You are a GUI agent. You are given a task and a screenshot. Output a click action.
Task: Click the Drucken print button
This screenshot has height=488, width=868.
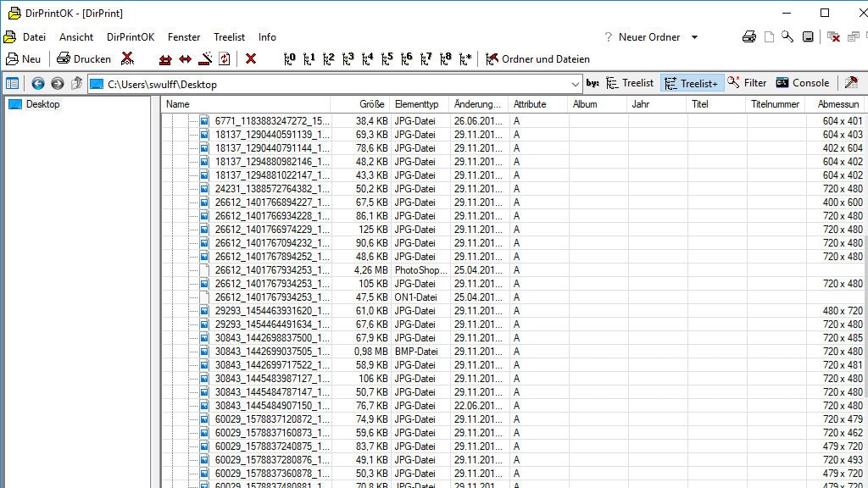[x=84, y=59]
